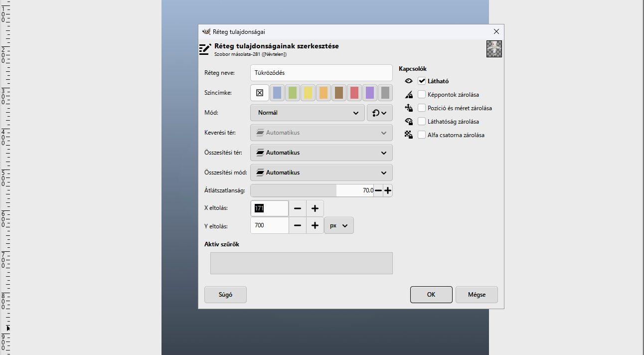Toggle the Látható checkbox
The image size is (644, 355).
point(422,81)
